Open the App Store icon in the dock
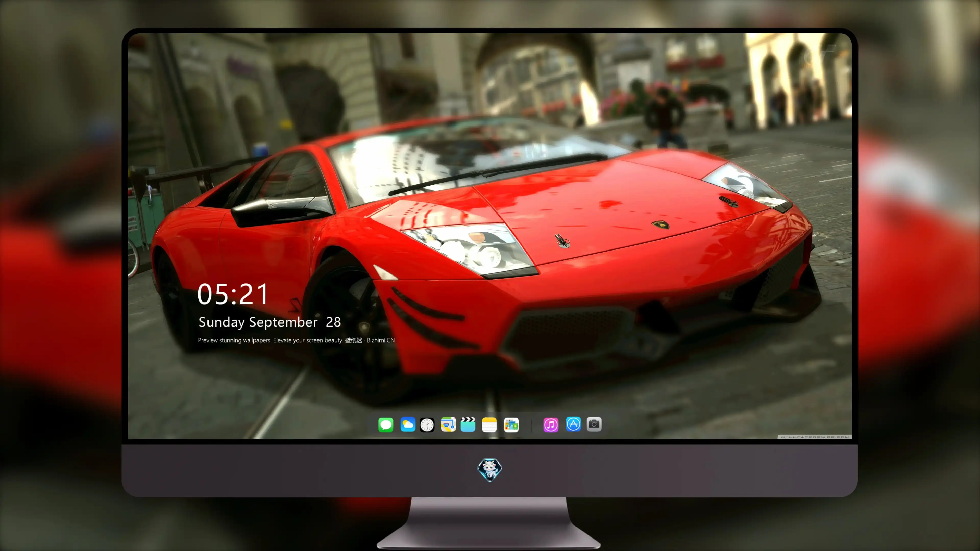 click(x=573, y=424)
